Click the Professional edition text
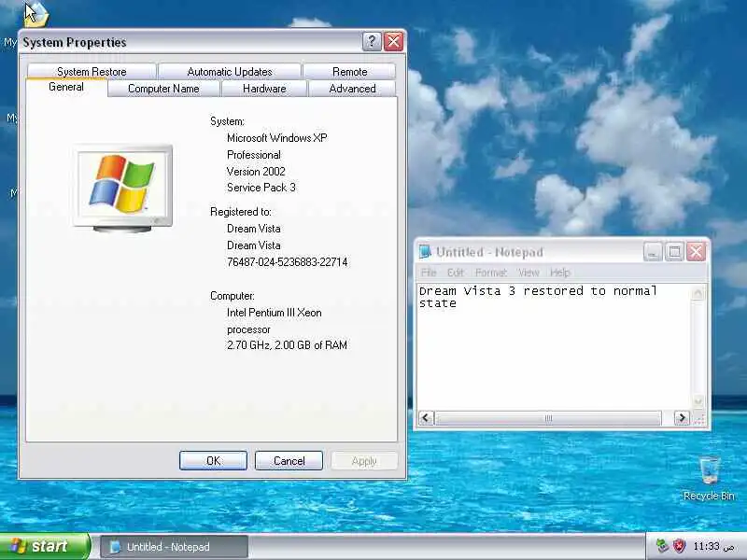 point(253,155)
